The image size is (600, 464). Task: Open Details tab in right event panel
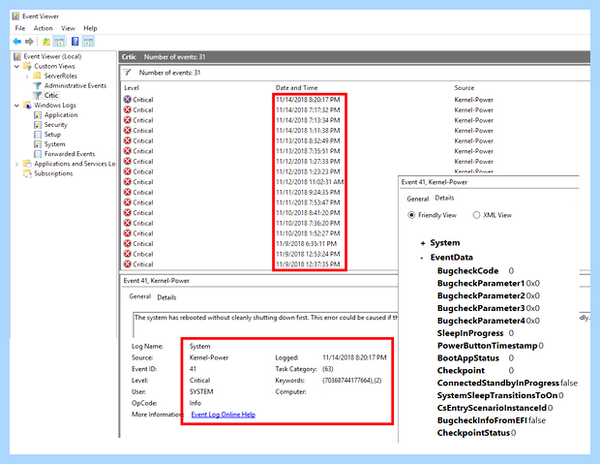445,198
